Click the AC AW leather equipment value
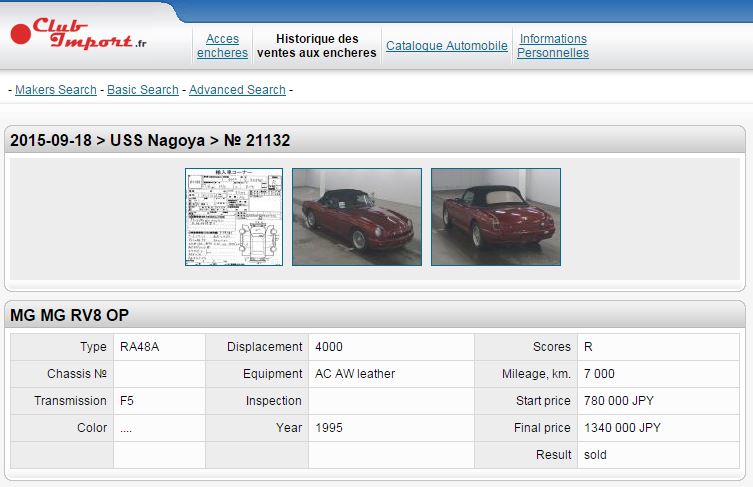This screenshot has height=487, width=753. (x=355, y=374)
